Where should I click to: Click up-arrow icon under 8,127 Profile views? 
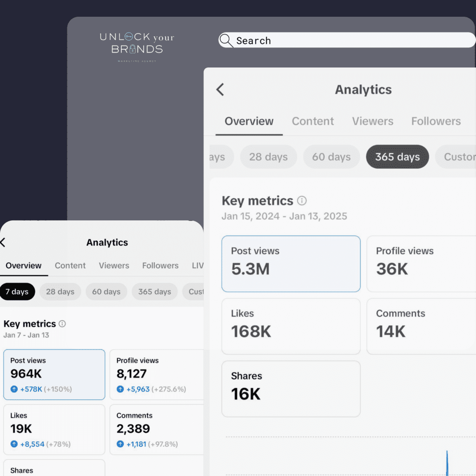pyautogui.click(x=120, y=389)
